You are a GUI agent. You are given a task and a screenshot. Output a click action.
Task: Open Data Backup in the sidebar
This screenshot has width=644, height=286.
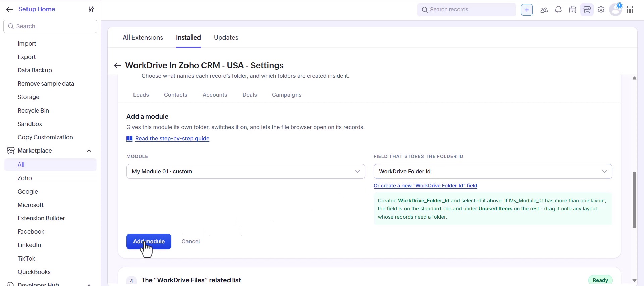[35, 70]
